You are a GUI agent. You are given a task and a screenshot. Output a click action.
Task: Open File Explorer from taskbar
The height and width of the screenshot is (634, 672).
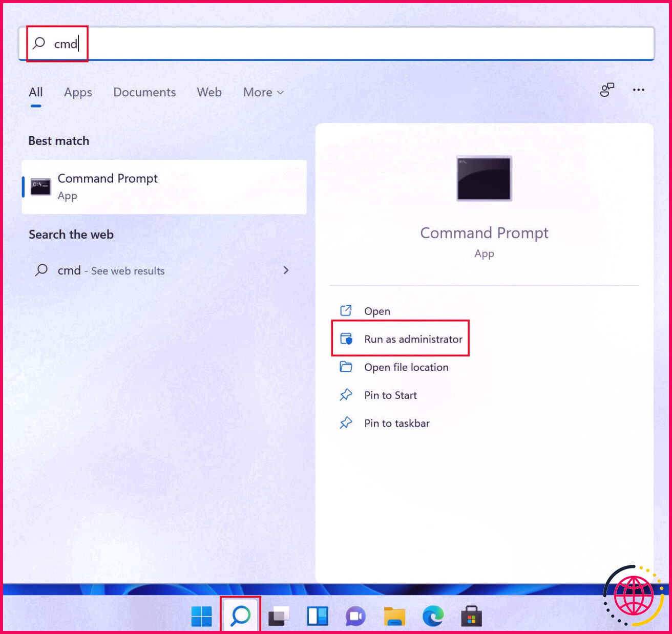(394, 616)
